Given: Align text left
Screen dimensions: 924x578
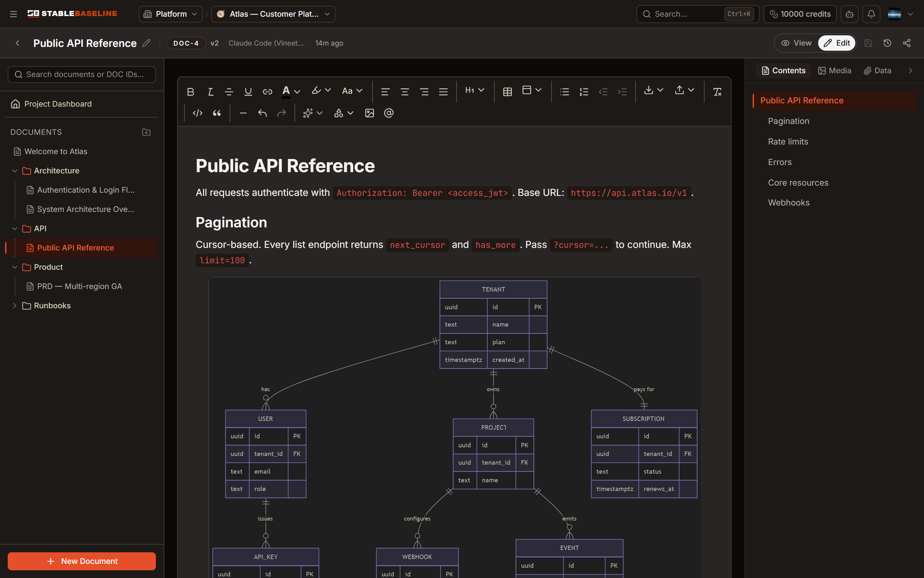Looking at the screenshot, I should pos(385,92).
